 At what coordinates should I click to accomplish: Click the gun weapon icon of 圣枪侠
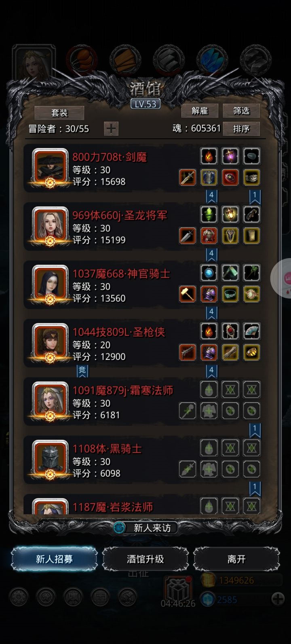coord(188,352)
